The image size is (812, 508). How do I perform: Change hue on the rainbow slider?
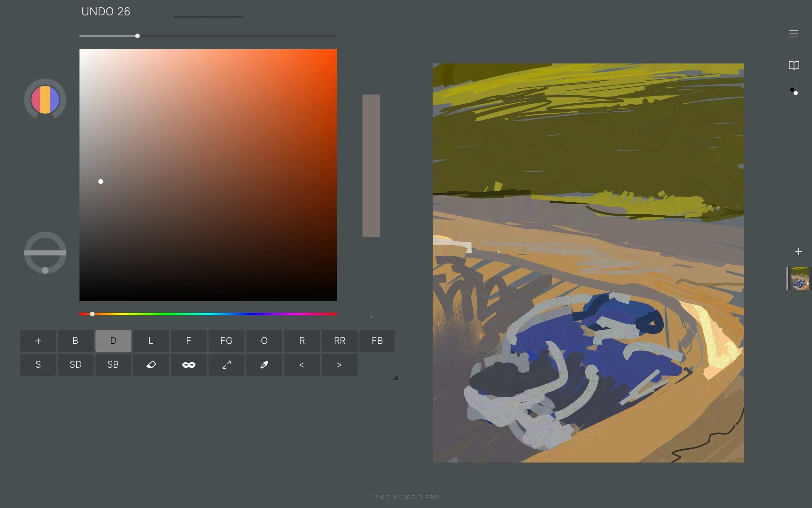coord(208,314)
